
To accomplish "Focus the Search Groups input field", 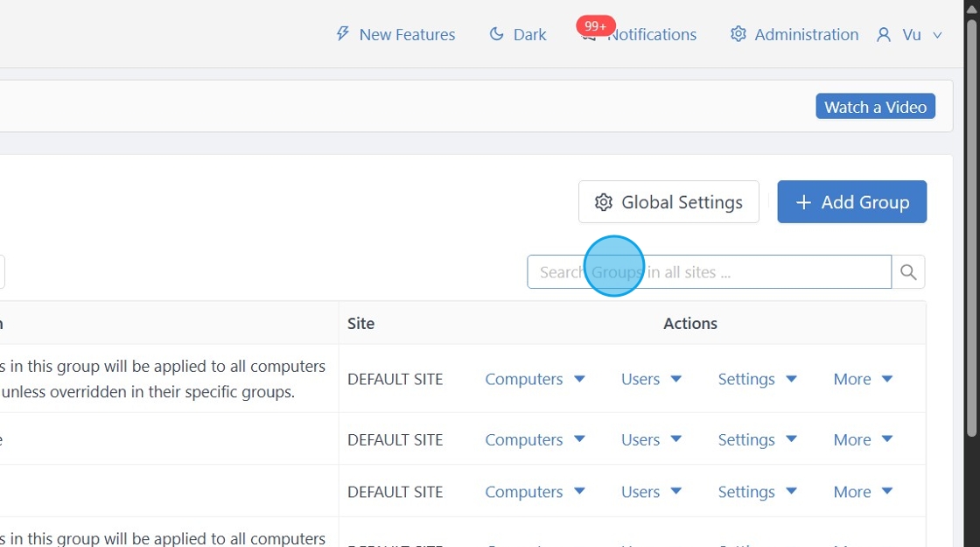I will (x=710, y=272).
